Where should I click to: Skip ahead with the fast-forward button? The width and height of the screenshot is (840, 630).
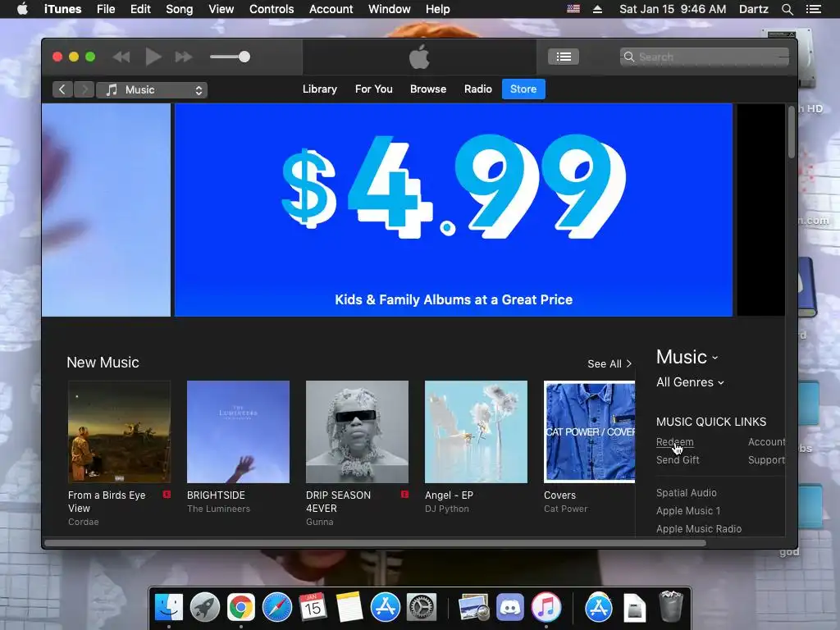pyautogui.click(x=183, y=57)
